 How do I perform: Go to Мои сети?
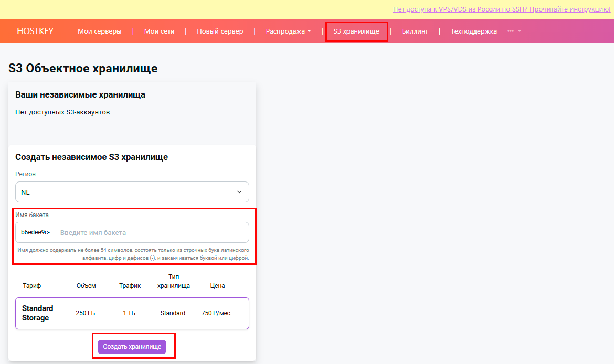159,31
